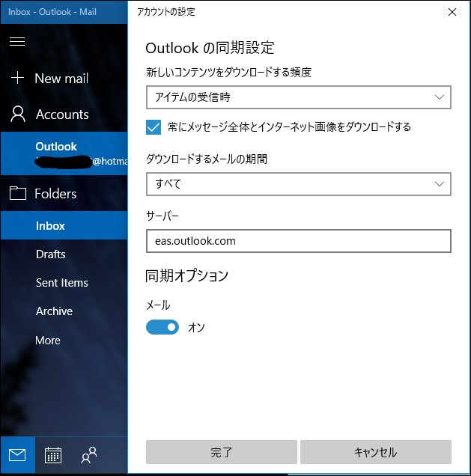471x476 pixels.
Task: Click the 新しいコンテンツをダウンロードする頻度 label
Action: (228, 73)
